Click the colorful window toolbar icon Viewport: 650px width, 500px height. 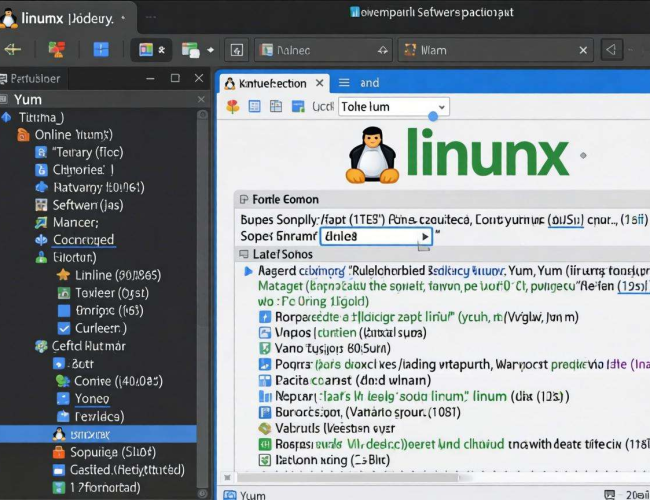coord(146,50)
